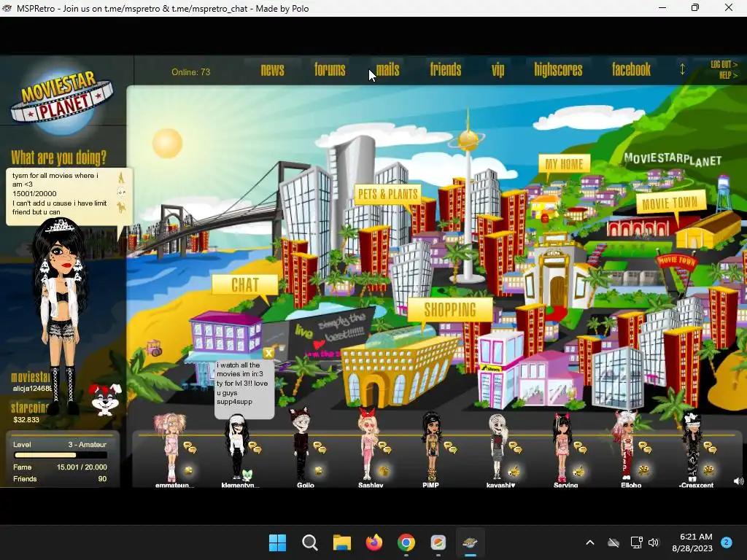This screenshot has width=747, height=560.
Task: Select kayashi's avatar
Action: click(x=498, y=448)
